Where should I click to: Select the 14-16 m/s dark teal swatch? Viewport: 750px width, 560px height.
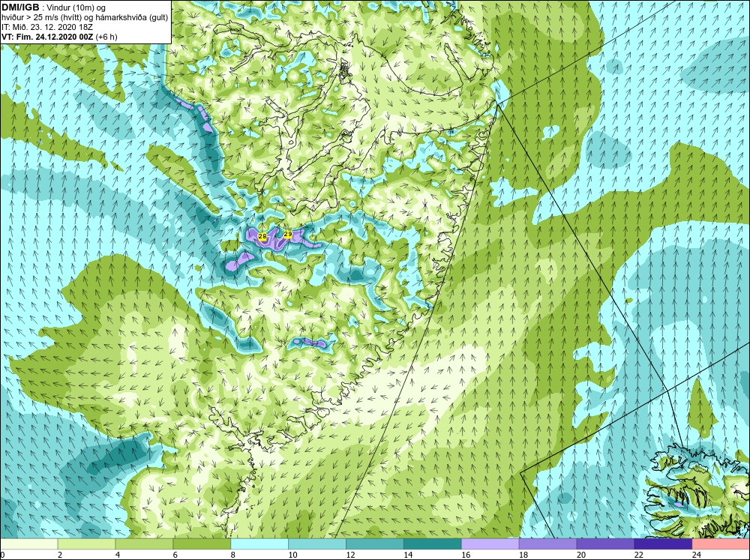pyautogui.click(x=433, y=544)
